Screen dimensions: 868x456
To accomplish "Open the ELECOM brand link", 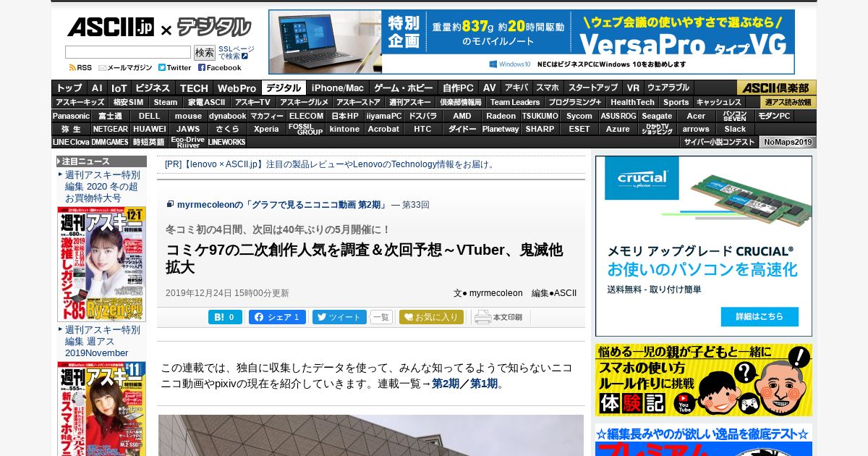I will coord(306,116).
